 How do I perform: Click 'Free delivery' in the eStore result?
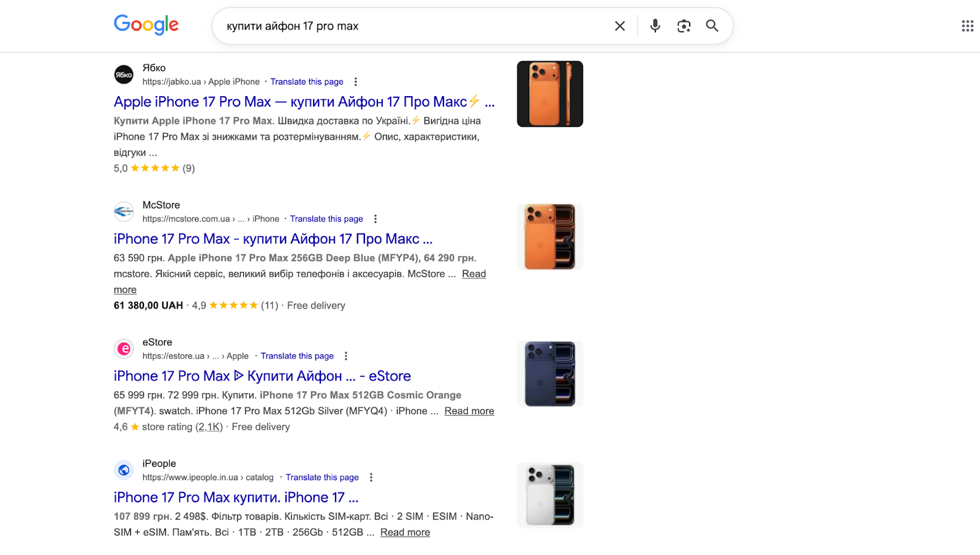(261, 427)
